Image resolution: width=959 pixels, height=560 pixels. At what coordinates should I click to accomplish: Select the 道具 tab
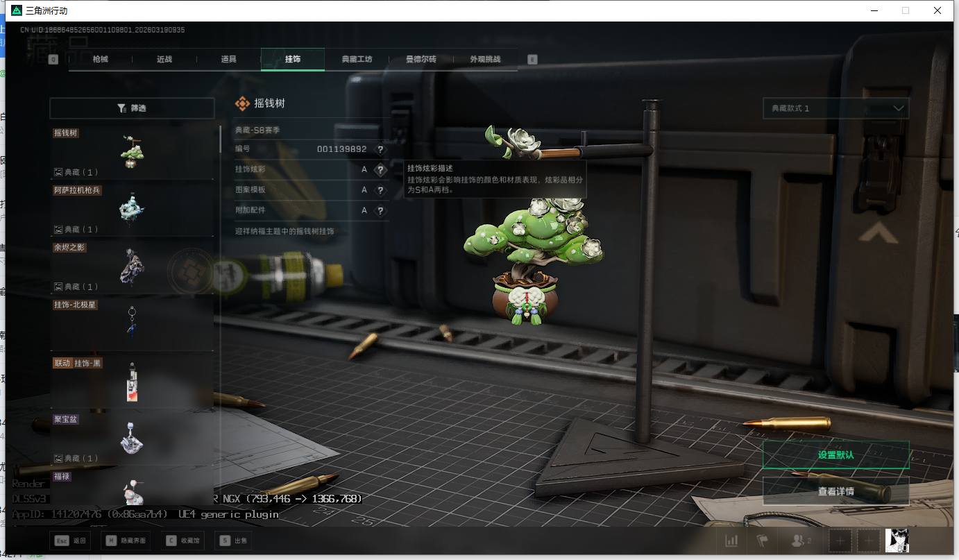229,60
